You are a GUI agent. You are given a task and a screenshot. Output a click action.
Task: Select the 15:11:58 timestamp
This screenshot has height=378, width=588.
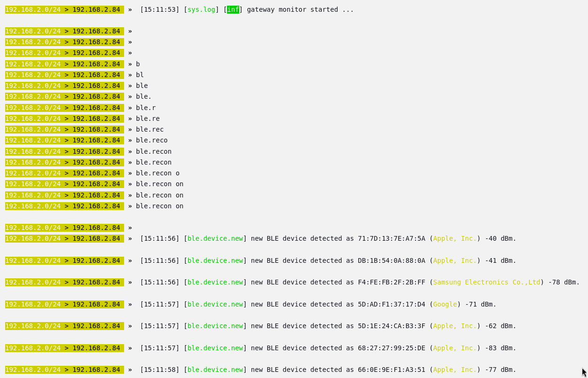tap(160, 370)
